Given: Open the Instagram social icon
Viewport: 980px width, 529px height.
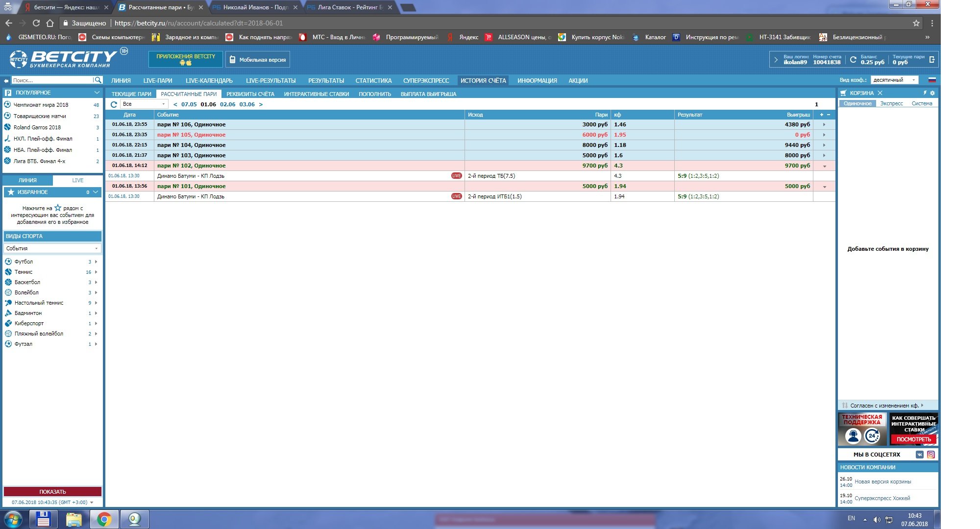Looking at the screenshot, I should [x=931, y=455].
